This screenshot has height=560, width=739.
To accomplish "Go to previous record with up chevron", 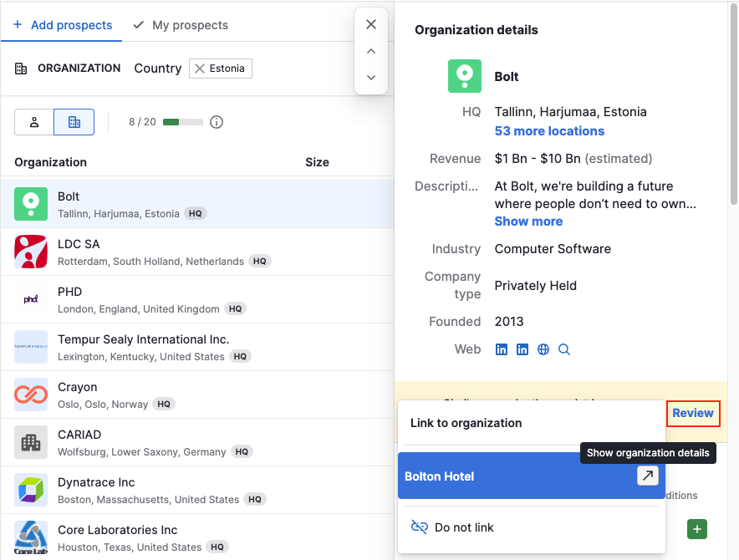I will (371, 51).
